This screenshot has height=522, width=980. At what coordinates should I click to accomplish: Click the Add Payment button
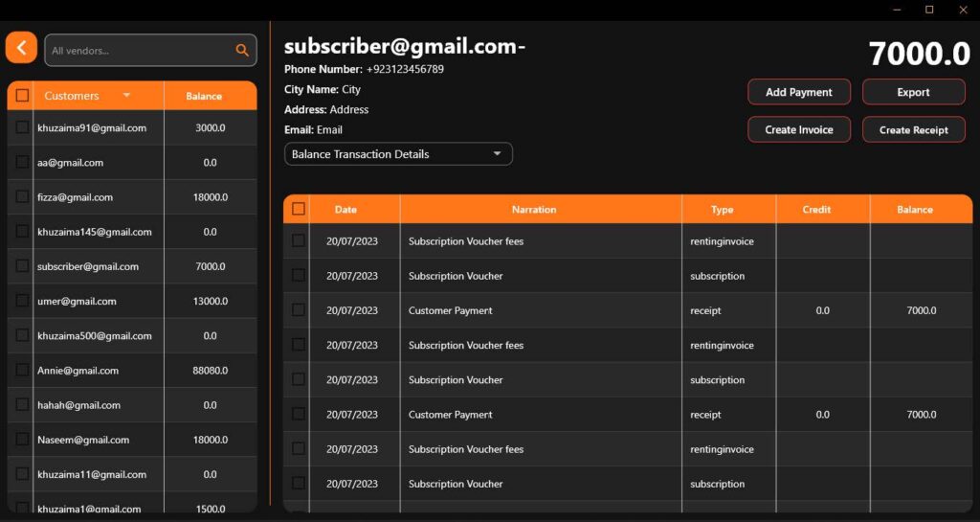[798, 92]
